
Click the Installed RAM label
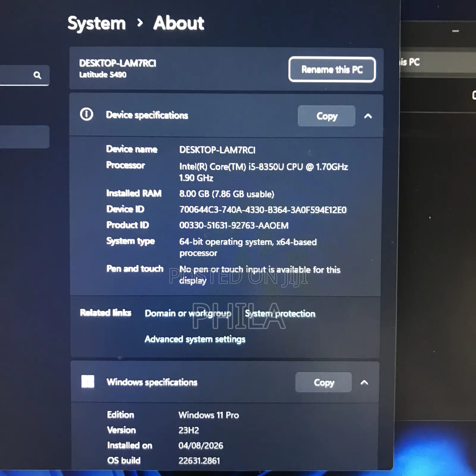pyautogui.click(x=134, y=193)
